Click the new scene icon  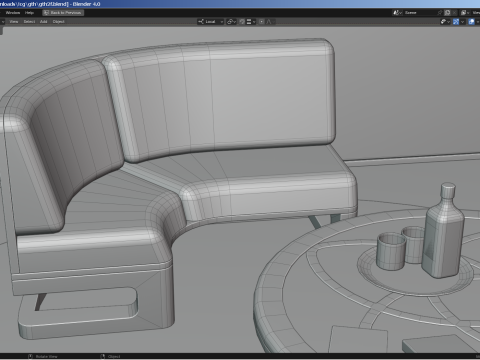447,13
